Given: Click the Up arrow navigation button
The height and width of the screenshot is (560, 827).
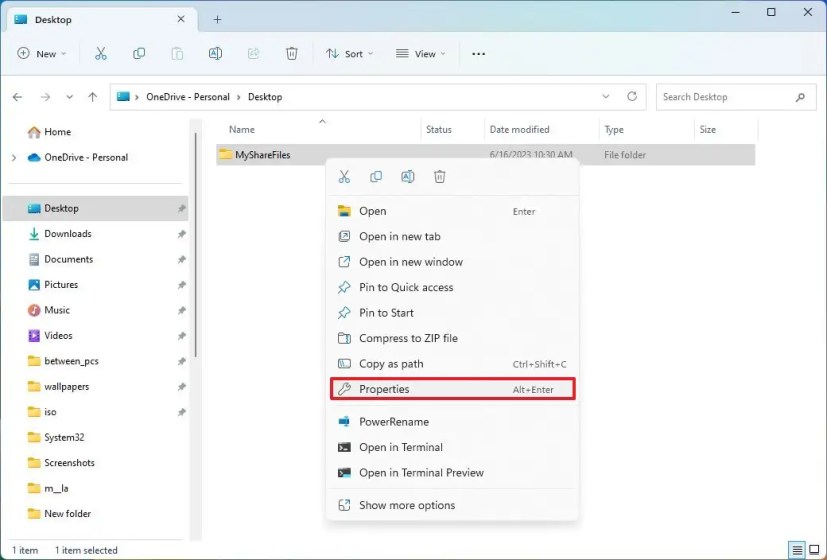Looking at the screenshot, I should click(92, 97).
